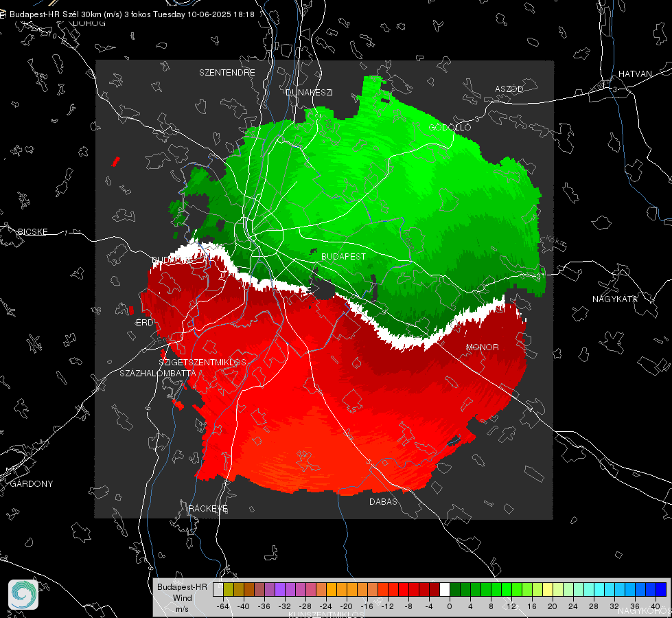Select the yellow swatch above 20 in legend
This screenshot has width=672, height=618.
tap(548, 589)
